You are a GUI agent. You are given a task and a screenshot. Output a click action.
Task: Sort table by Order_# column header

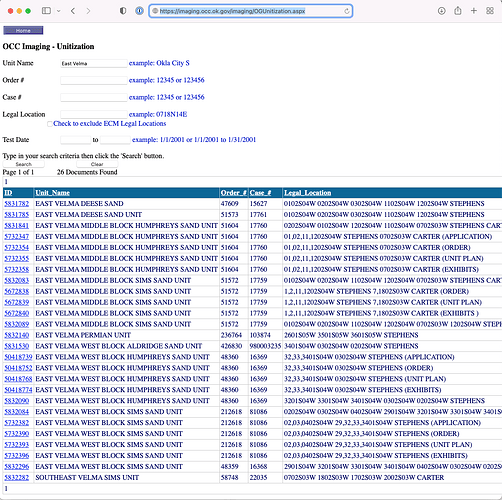(234, 193)
